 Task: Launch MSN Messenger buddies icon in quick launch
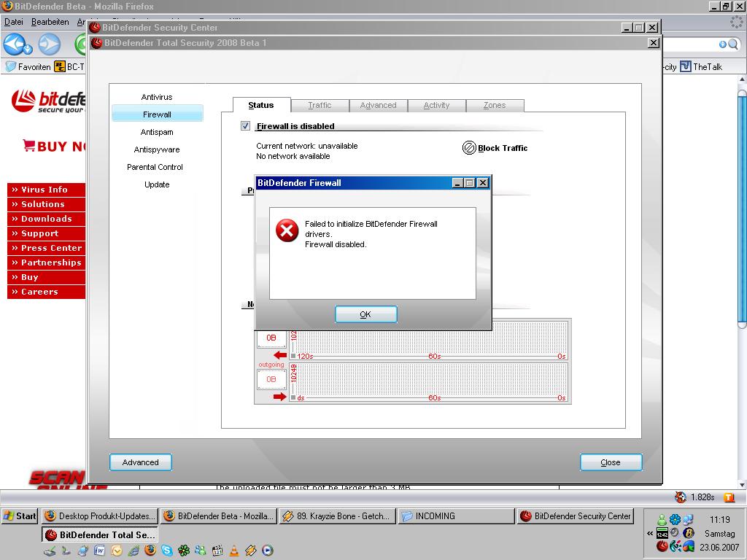pyautogui.click(x=201, y=551)
